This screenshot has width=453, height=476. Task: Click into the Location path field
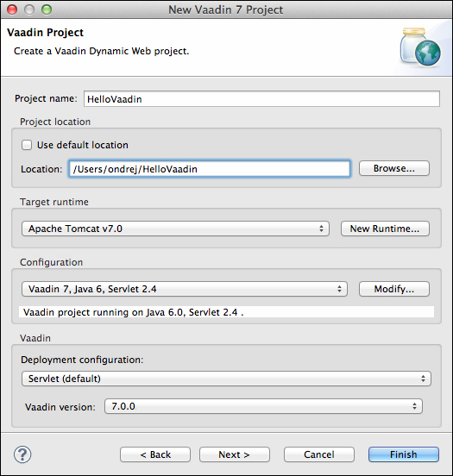point(210,169)
